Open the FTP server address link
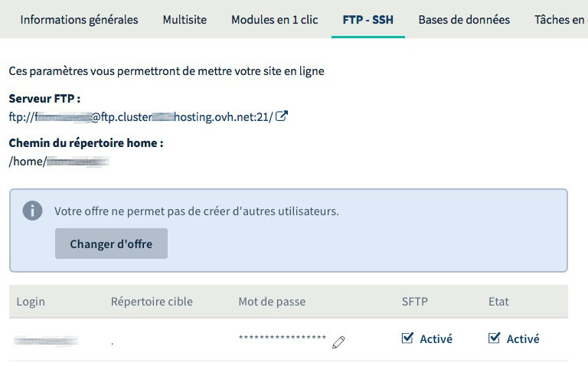Viewport: 588px width, 366px height. 141,117
